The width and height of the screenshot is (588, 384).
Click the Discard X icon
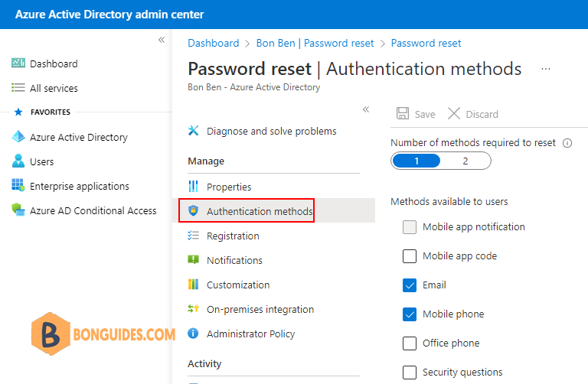pos(454,113)
